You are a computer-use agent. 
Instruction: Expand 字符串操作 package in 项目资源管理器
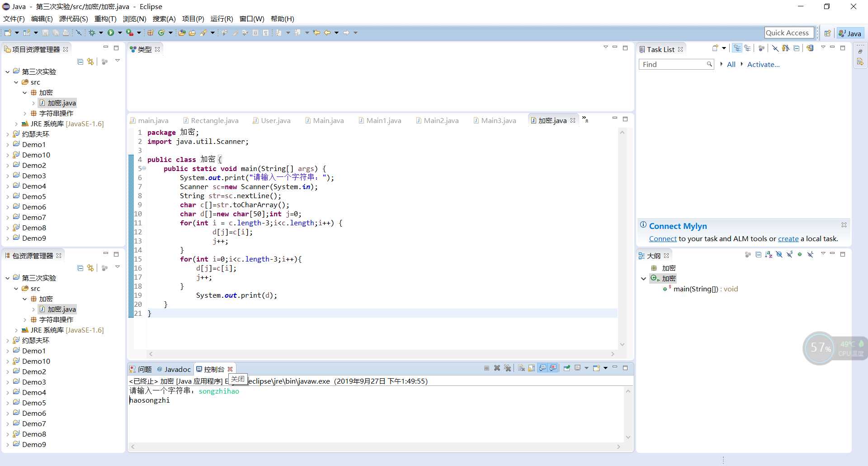point(25,113)
